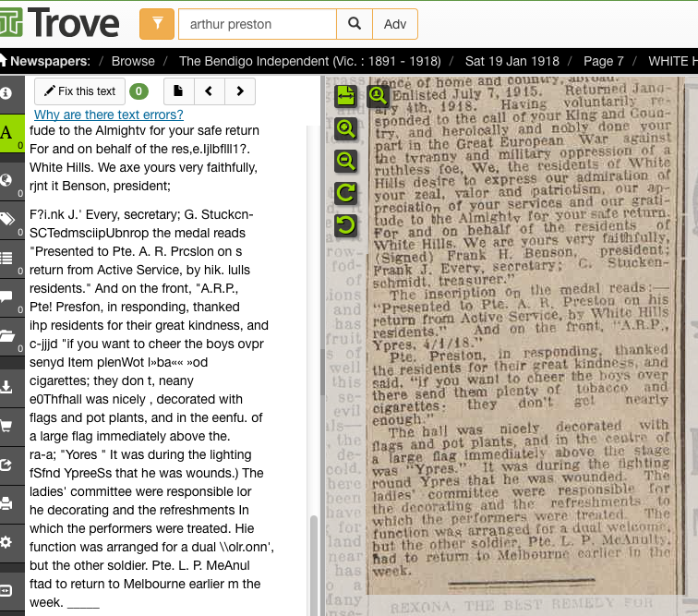This screenshot has height=616, width=698.
Task: Open Adv advanced search
Action: (395, 24)
